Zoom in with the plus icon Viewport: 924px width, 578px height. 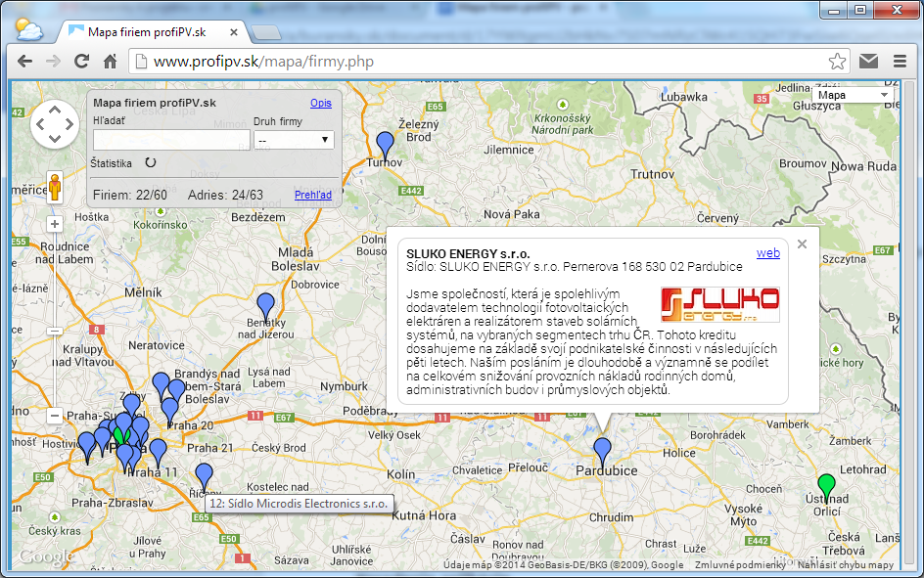tap(54, 224)
